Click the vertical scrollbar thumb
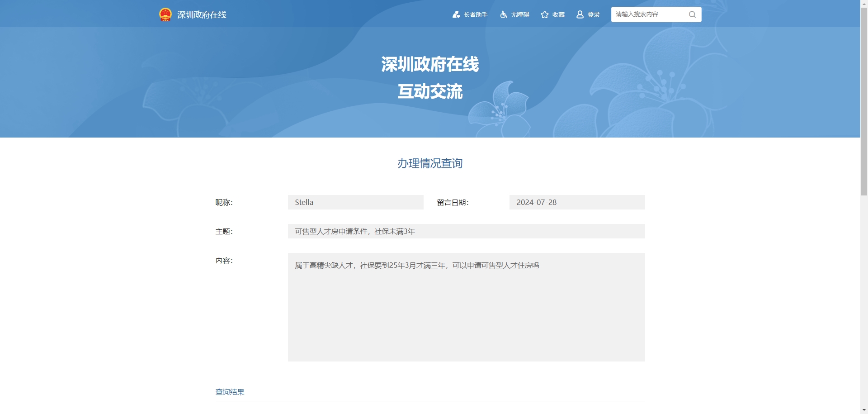868x414 pixels. pyautogui.click(x=864, y=101)
